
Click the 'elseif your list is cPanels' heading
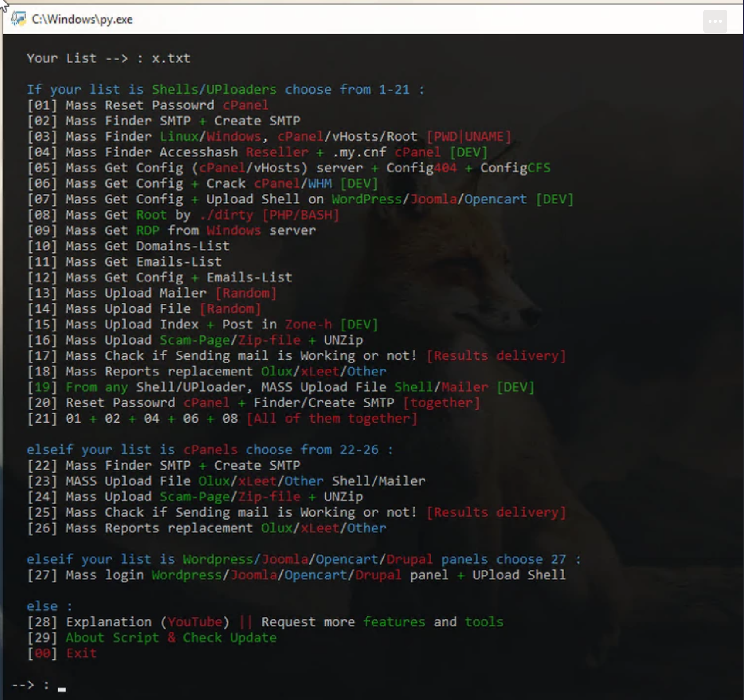(210, 450)
